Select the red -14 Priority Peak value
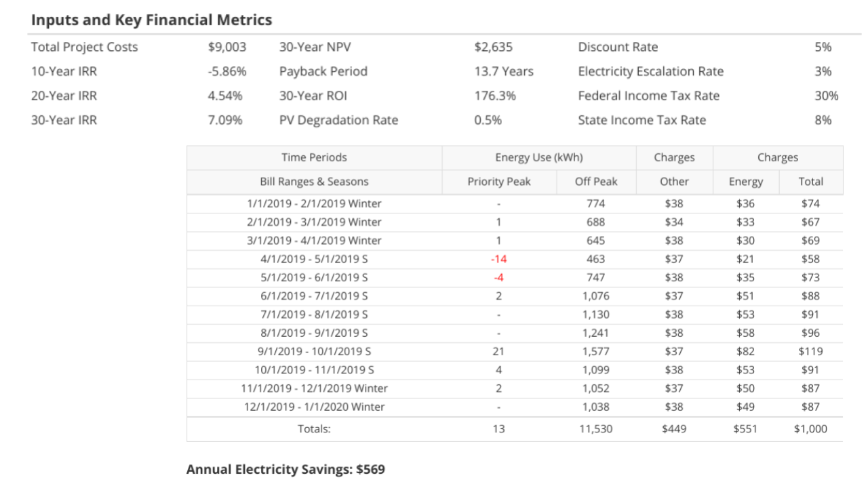Image resolution: width=868 pixels, height=488 pixels. tap(498, 259)
